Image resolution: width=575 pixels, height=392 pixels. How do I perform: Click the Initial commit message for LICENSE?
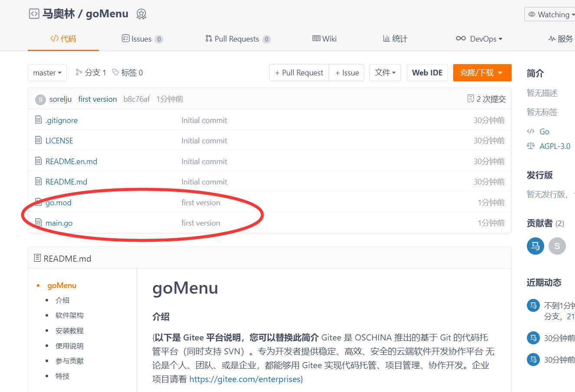tap(204, 141)
